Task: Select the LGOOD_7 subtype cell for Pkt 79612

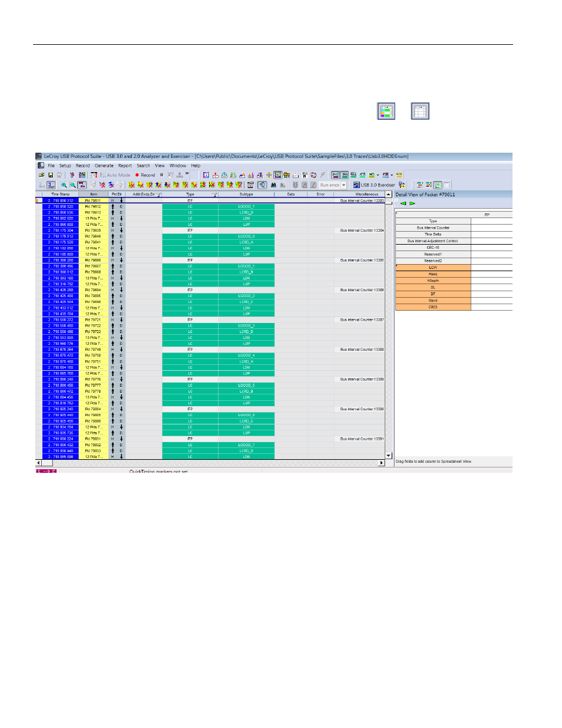Action: [246, 207]
